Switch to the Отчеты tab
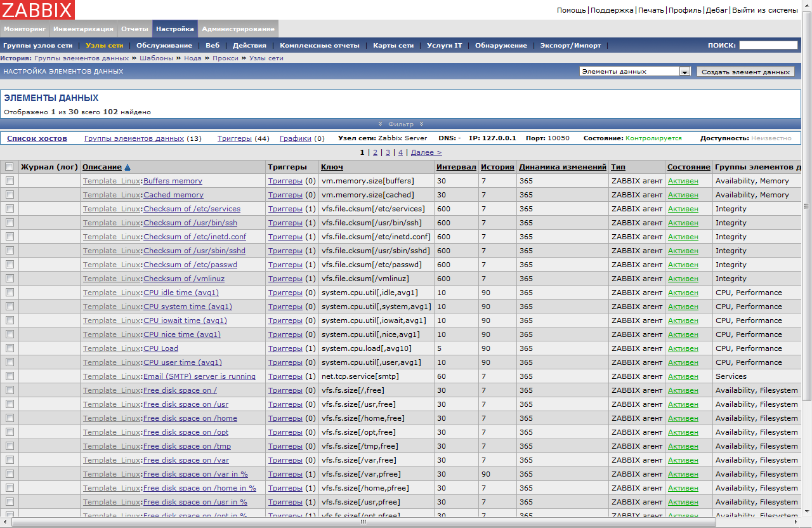This screenshot has width=812, height=528. click(x=134, y=29)
